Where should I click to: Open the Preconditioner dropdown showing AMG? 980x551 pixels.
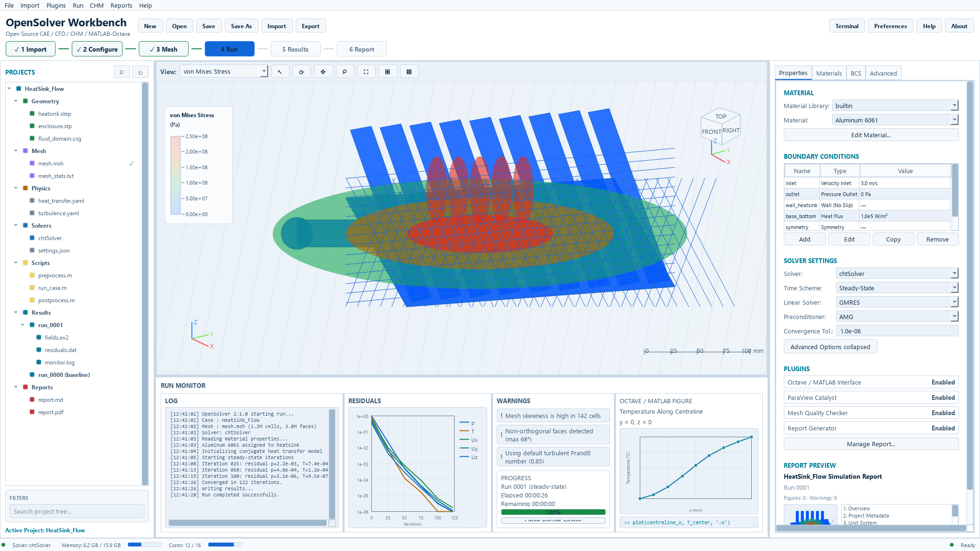pyautogui.click(x=897, y=317)
